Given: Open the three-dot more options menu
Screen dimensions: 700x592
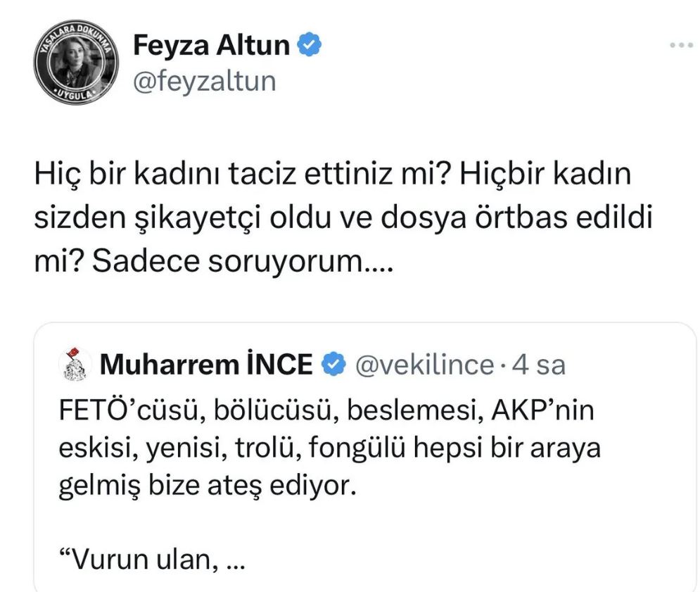Looking at the screenshot, I should pos(681,45).
